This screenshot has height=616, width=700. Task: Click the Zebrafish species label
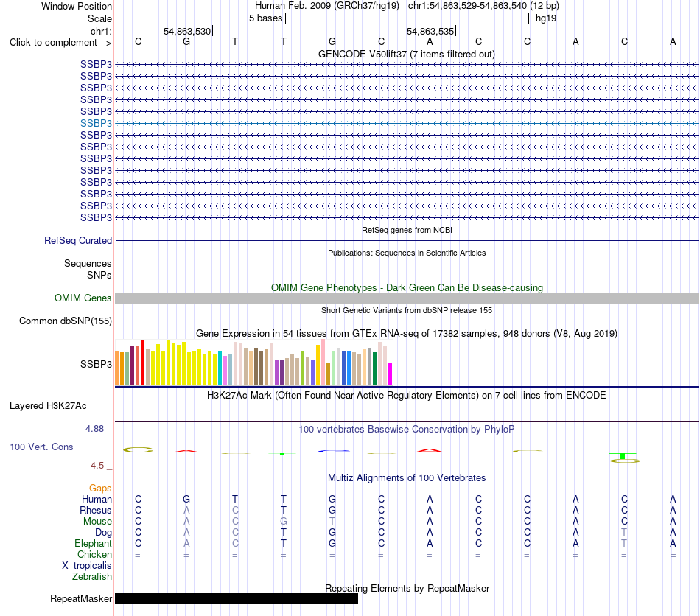coord(92,577)
